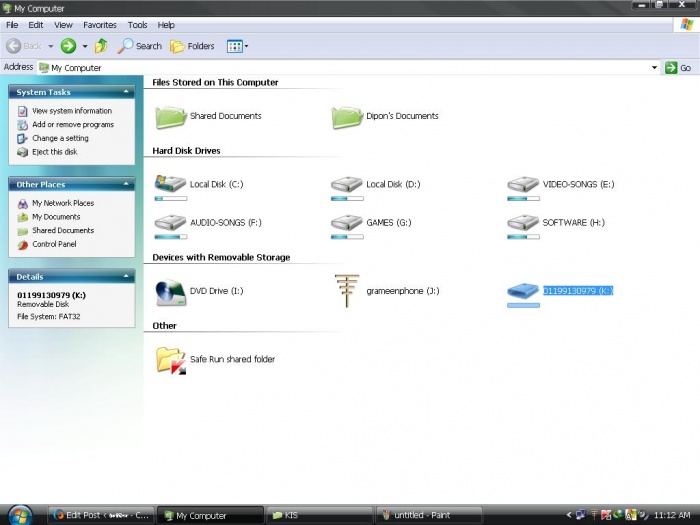The width and height of the screenshot is (700, 525).
Task: Switch to Edit Post browser taskbar button
Action: click(100, 515)
